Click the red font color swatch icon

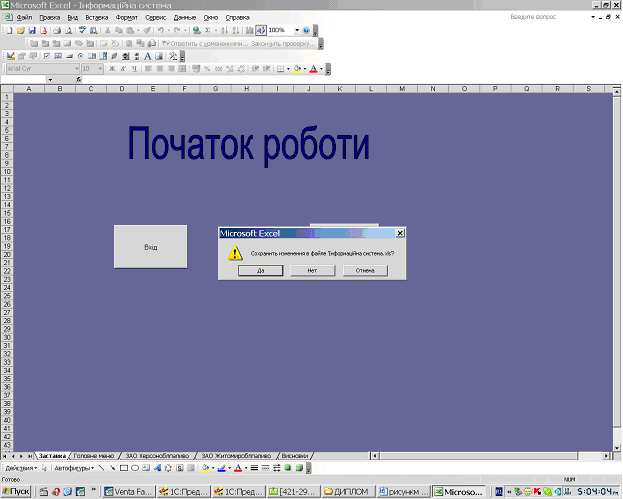coord(314,69)
